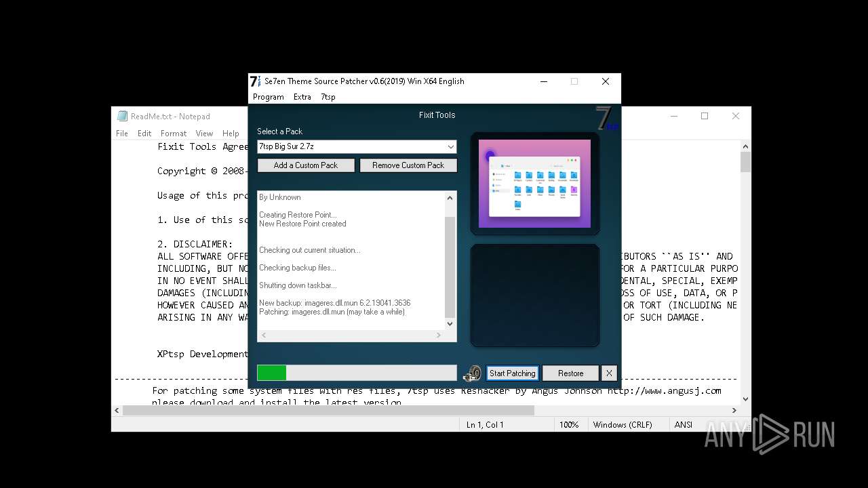The image size is (868, 488).
Task: Click the Notepad horizontal scrollbar thumb
Action: tap(328, 411)
